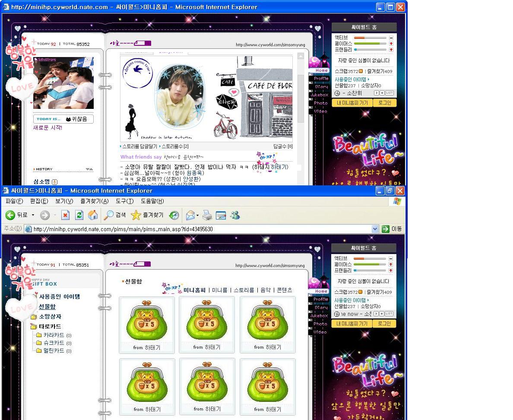Open the 선물함 link in sidebar
This screenshot has height=420, width=513.
pyautogui.click(x=47, y=306)
